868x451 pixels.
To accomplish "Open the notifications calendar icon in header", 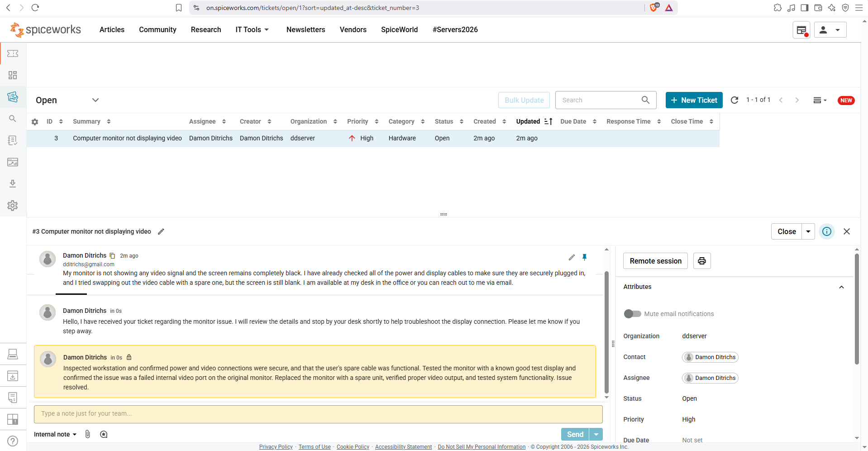I will [801, 30].
